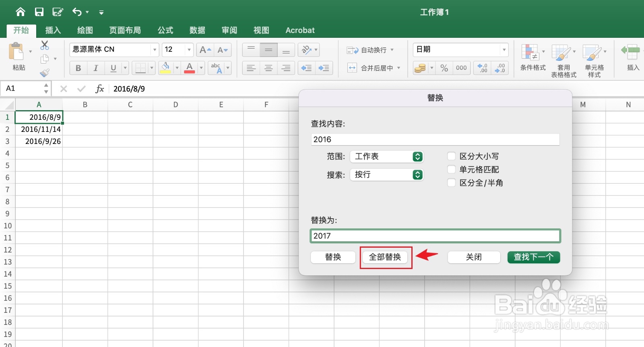Decrease font size with smaller A icon
Viewport: 644px width, 347px height.
223,50
